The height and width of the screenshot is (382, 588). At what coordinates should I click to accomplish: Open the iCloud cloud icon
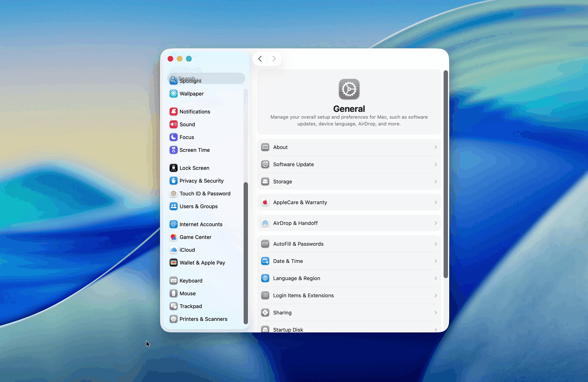pos(173,250)
